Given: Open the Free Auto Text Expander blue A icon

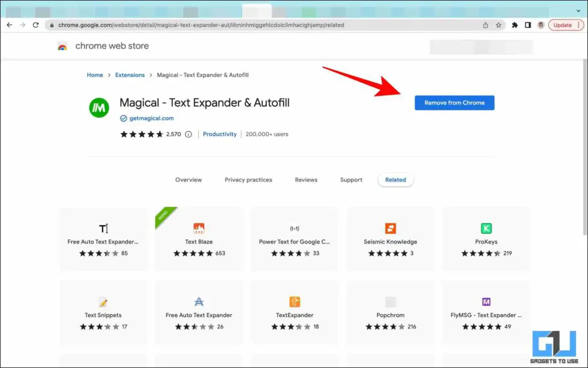Looking at the screenshot, I should pos(199,301).
